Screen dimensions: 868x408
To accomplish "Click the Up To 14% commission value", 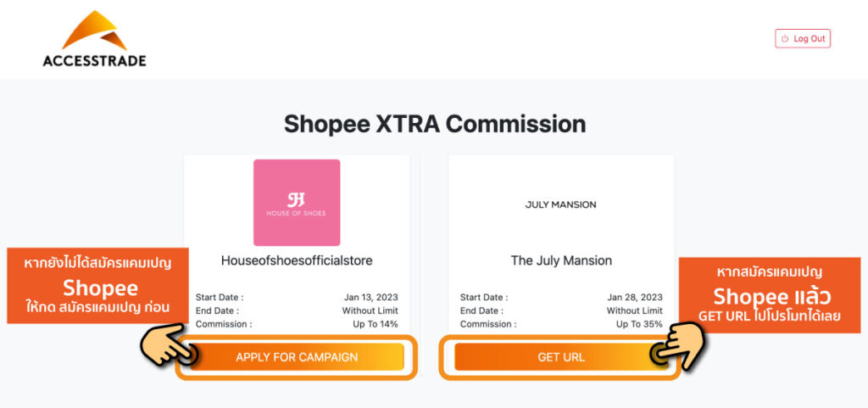I will click(375, 324).
